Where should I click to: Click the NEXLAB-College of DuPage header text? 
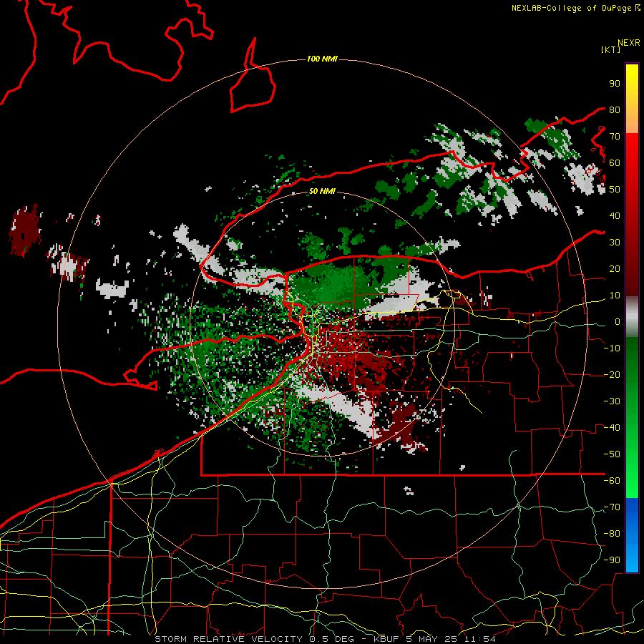(x=571, y=8)
